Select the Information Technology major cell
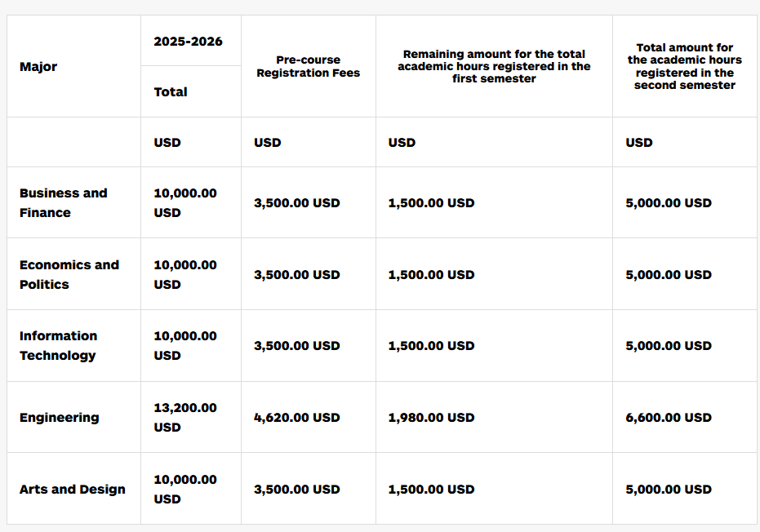Screen dimensions: 760x532 tap(58, 346)
